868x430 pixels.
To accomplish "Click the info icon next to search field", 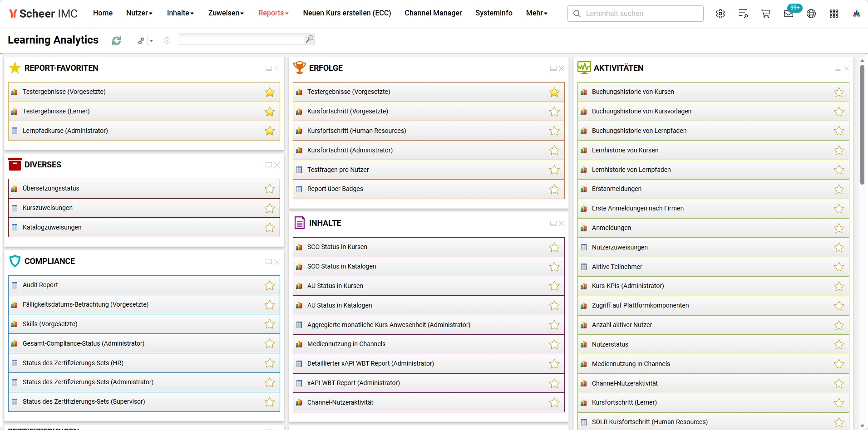I will pos(167,40).
